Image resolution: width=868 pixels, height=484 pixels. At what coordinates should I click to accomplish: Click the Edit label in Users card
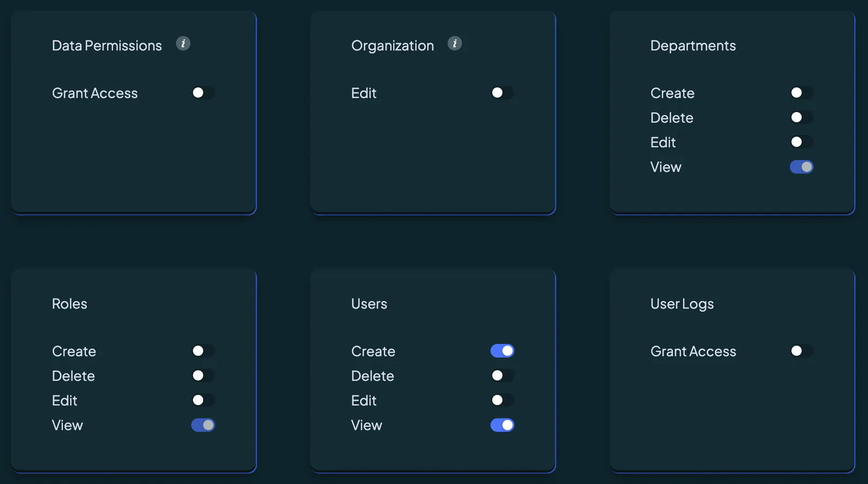364,401
